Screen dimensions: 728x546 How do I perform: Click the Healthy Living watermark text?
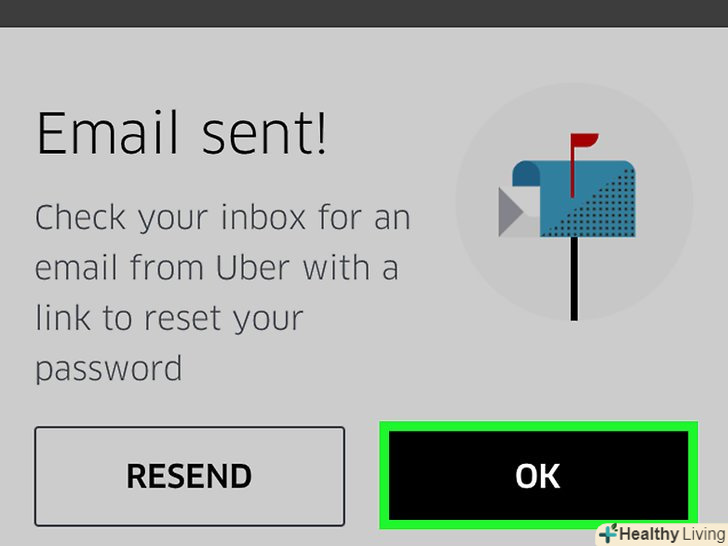pos(673,534)
